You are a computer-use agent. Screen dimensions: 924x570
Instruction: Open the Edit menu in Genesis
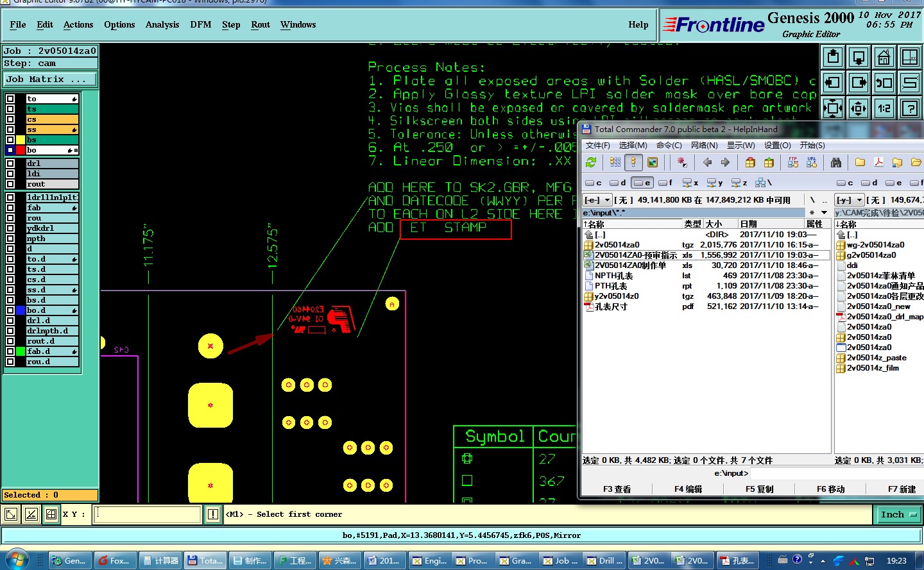pyautogui.click(x=45, y=24)
